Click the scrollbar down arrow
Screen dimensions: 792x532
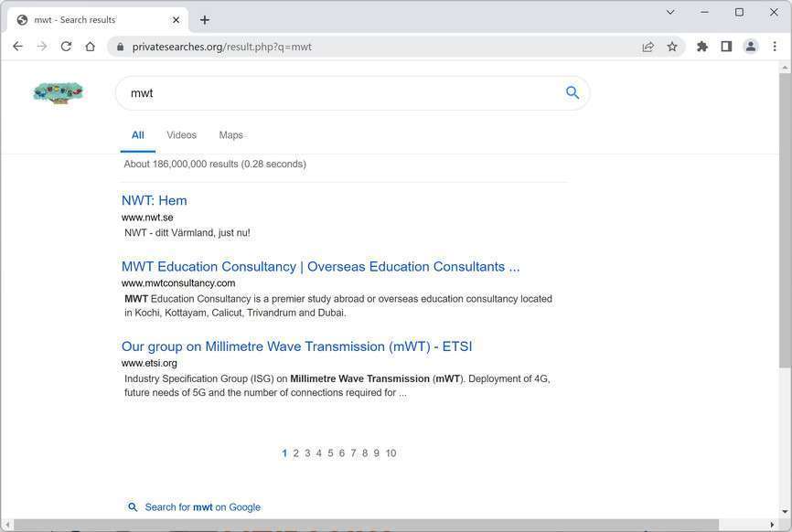785,512
